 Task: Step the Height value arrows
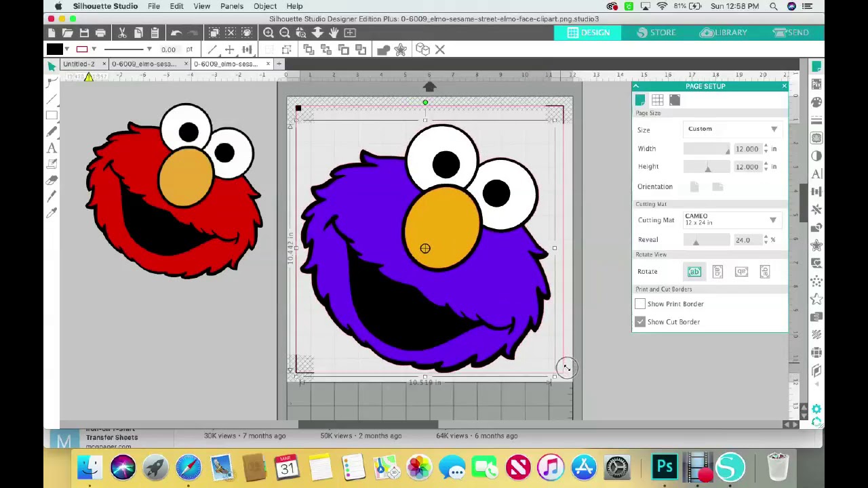[766, 166]
